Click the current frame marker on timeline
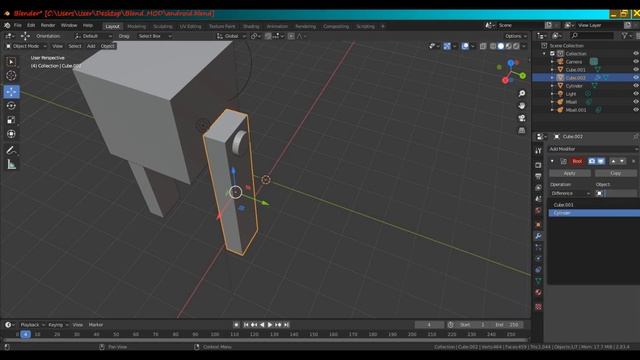 click(25, 334)
